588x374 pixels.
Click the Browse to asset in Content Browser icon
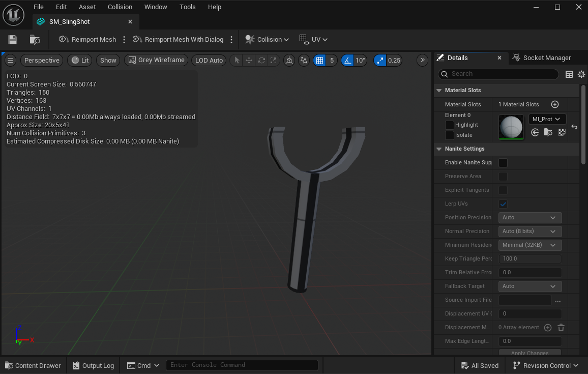point(35,40)
